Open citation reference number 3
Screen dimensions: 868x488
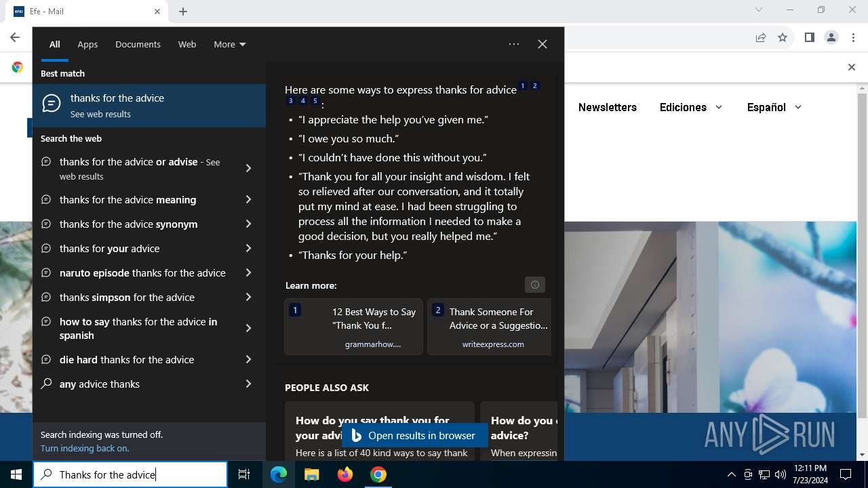pyautogui.click(x=291, y=101)
